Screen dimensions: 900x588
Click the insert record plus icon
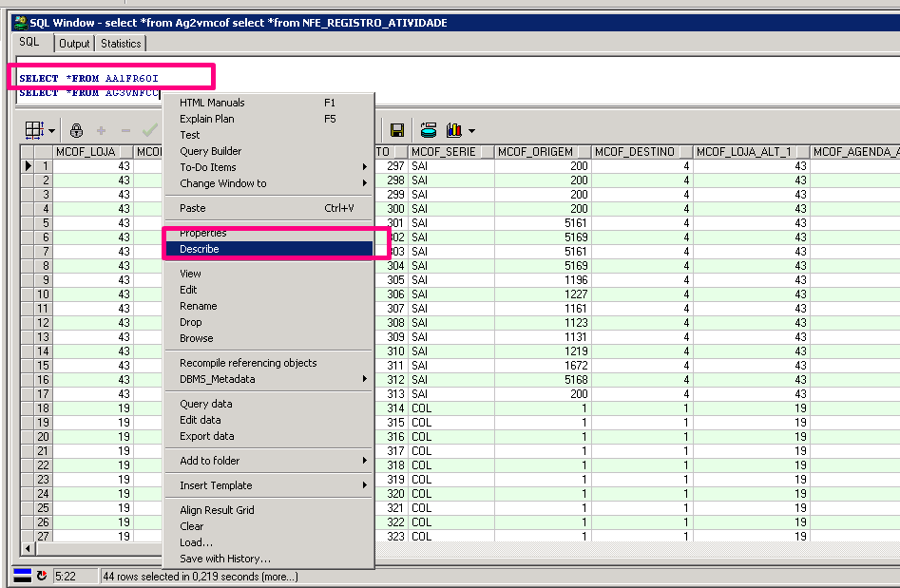101,131
